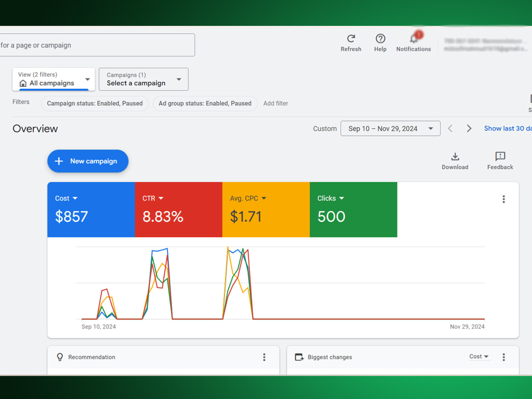Click the Biggest changes card icon
This screenshot has width=532, height=399.
(x=299, y=357)
